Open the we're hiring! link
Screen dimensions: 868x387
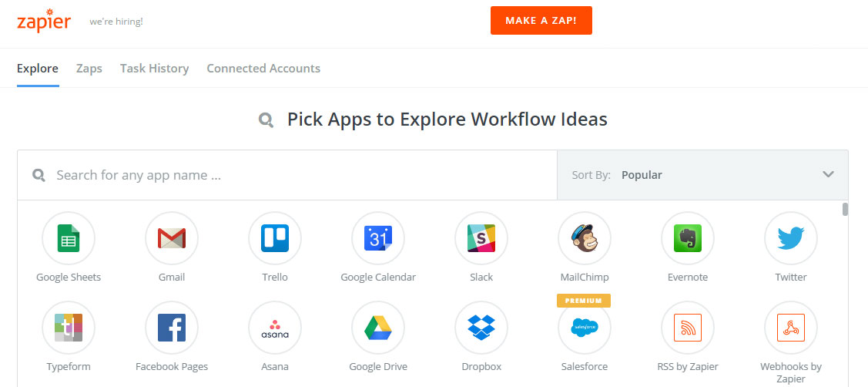click(116, 22)
